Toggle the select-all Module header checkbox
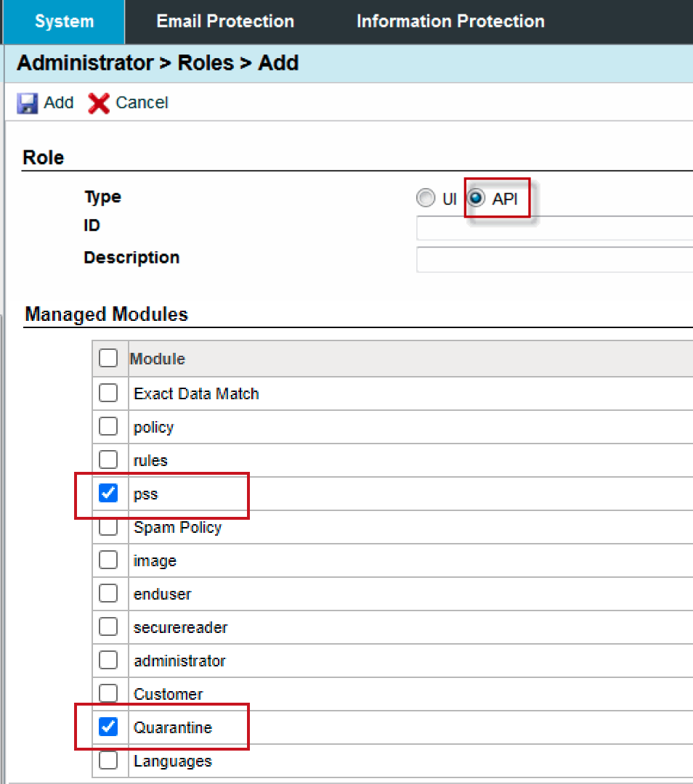 108,358
